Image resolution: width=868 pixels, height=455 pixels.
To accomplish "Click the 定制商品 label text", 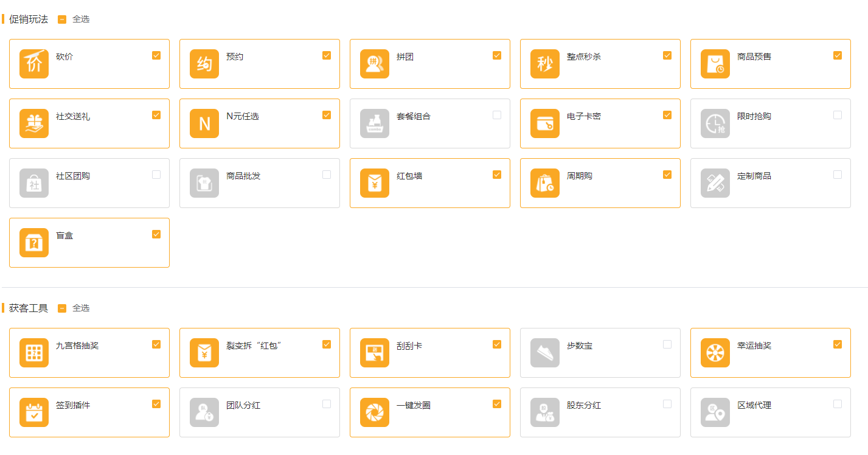I will 754,176.
